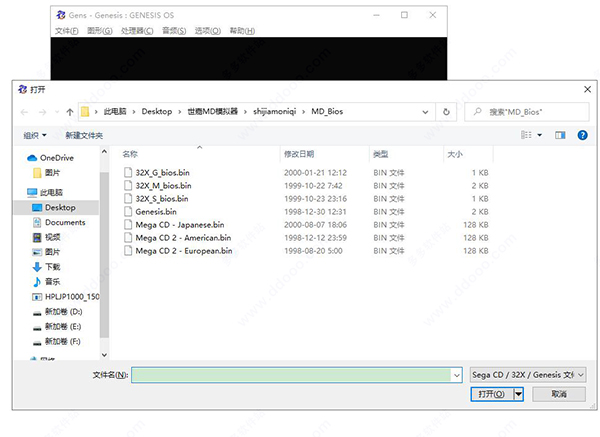Select file Mega CD 2 - European.bin
This screenshot has width=600, height=437.
tap(184, 251)
